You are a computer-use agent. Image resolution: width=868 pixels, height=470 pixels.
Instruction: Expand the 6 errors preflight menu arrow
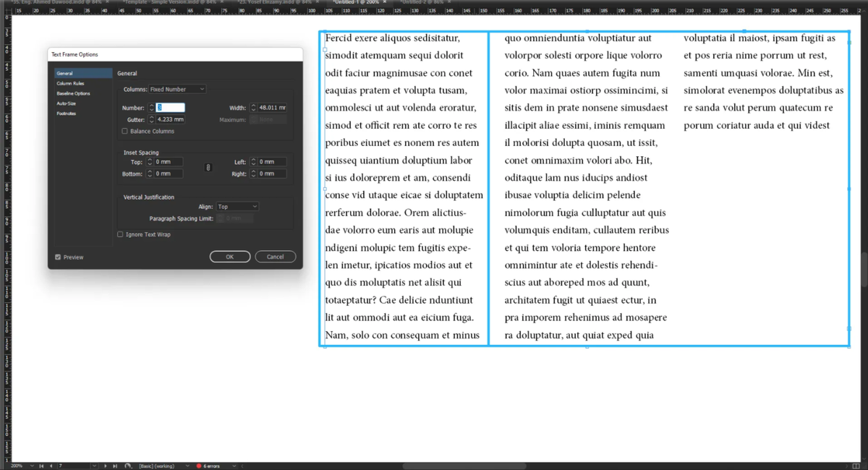(234, 466)
